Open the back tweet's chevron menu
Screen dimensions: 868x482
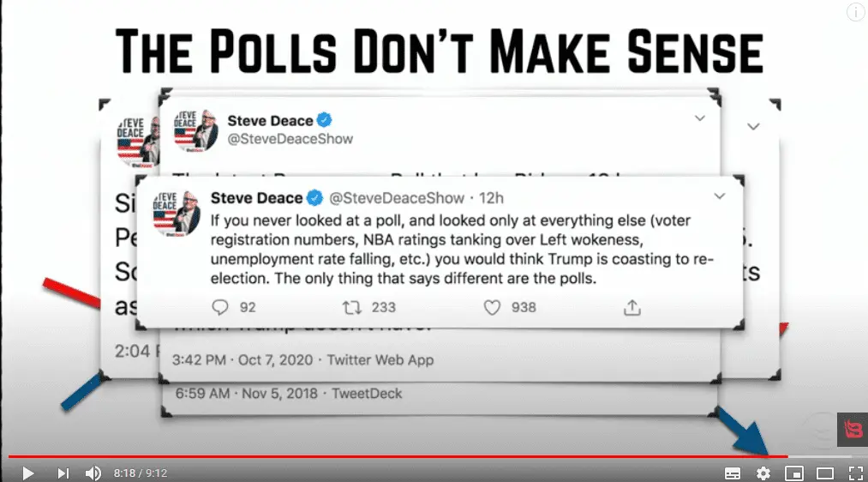754,126
